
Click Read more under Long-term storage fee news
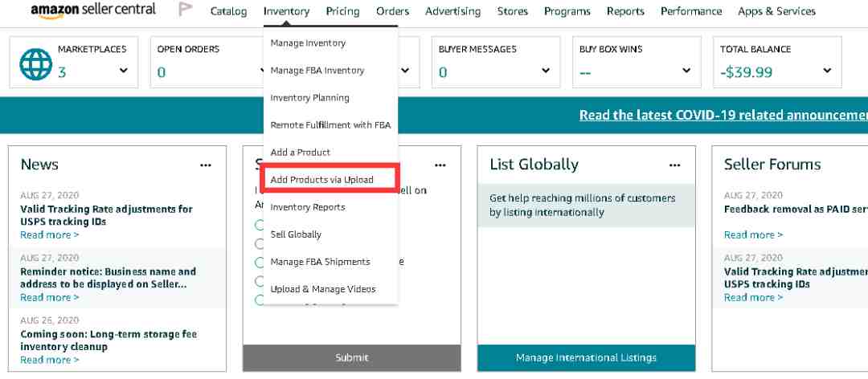49,360
